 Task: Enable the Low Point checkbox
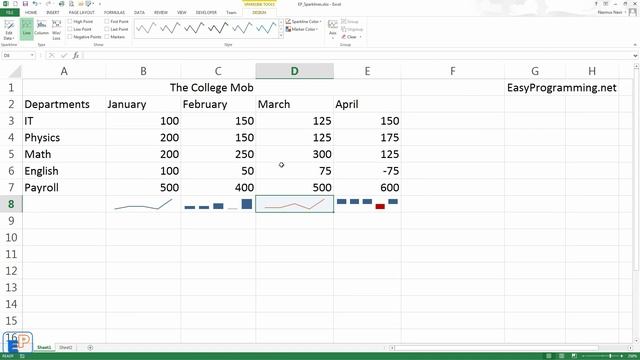70,29
